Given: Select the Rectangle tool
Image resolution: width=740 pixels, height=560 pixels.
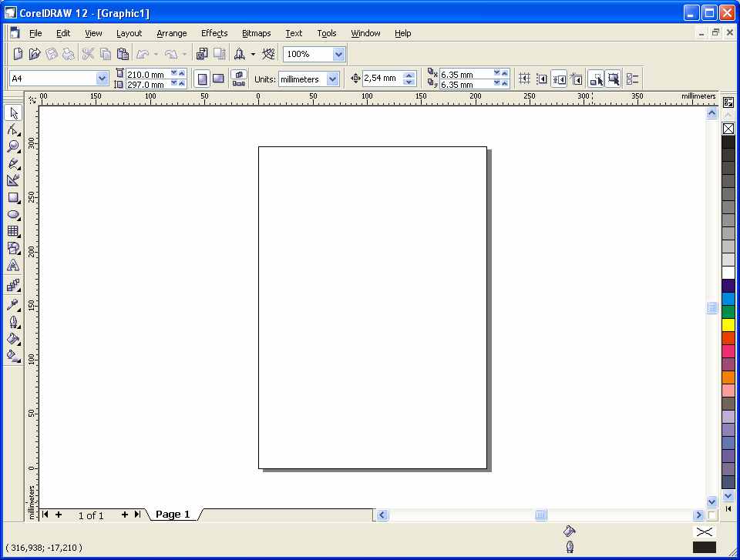Looking at the screenshot, I should 13,197.
